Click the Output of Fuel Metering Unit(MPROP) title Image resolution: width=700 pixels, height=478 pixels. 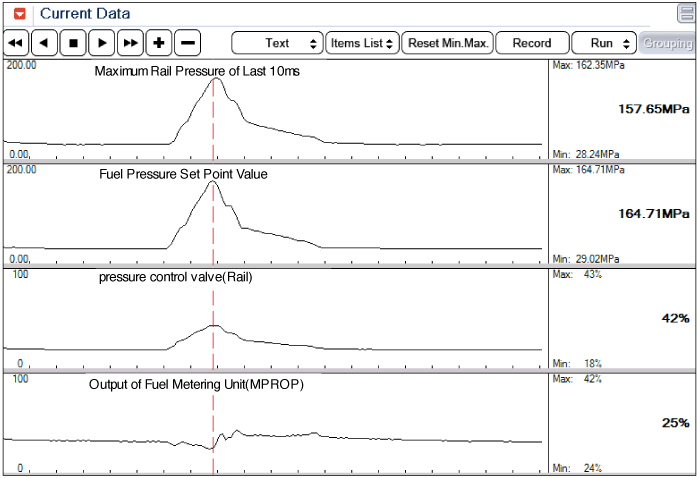(x=196, y=384)
